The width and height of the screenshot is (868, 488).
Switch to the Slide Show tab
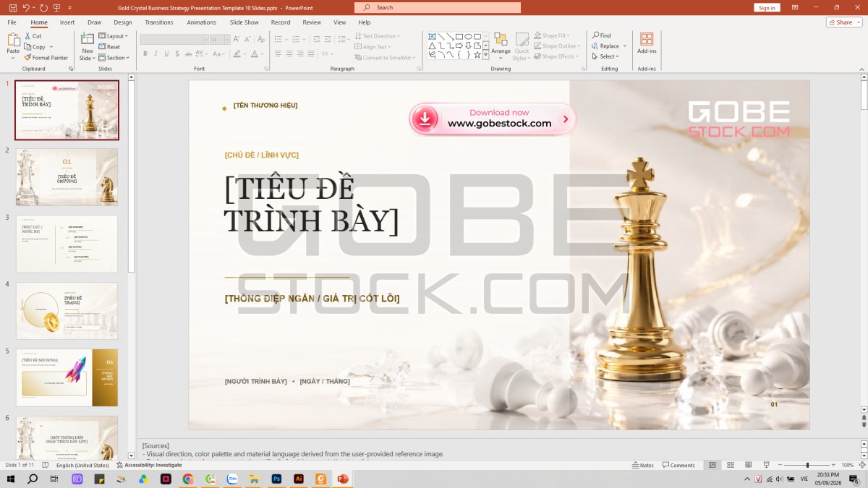(x=244, y=22)
